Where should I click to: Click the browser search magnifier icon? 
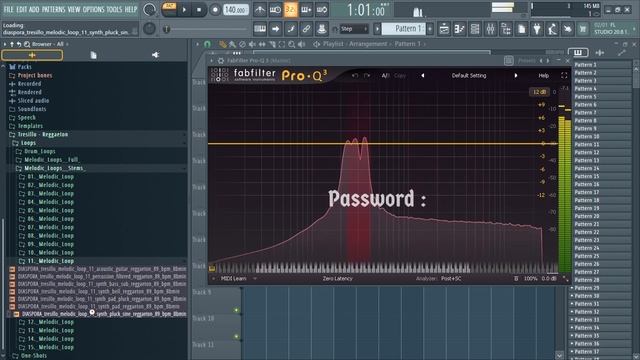point(27,44)
